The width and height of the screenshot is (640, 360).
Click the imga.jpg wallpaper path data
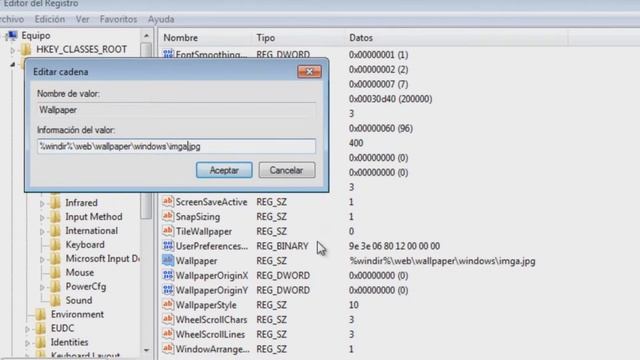pyautogui.click(x=442, y=261)
